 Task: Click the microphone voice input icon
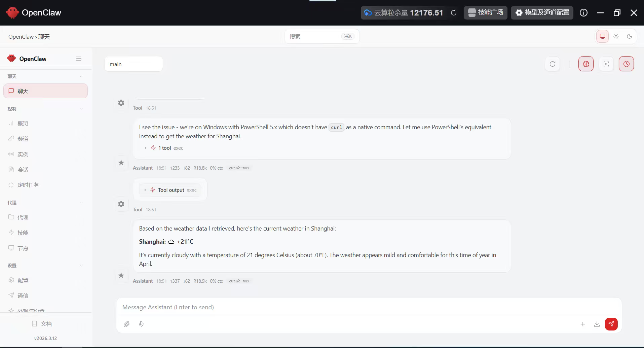click(x=141, y=324)
